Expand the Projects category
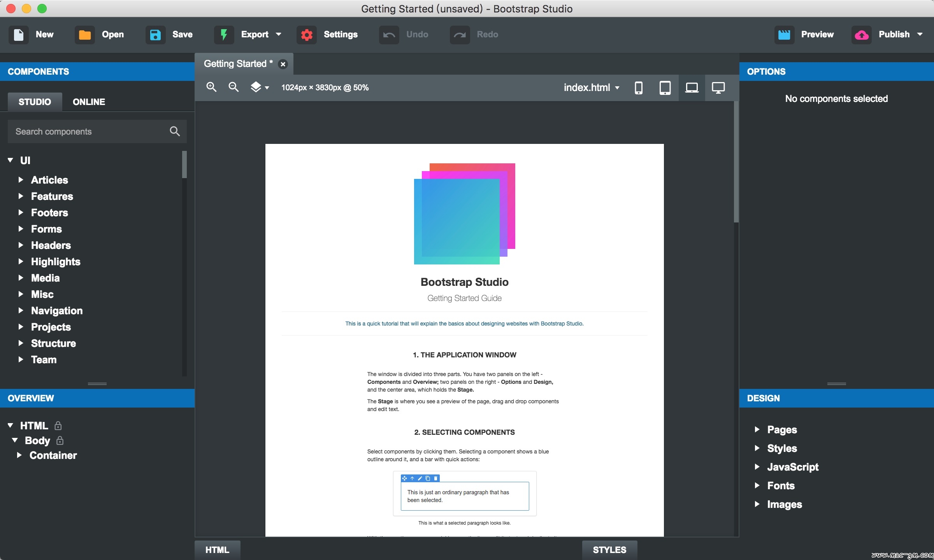934x560 pixels. (x=21, y=327)
